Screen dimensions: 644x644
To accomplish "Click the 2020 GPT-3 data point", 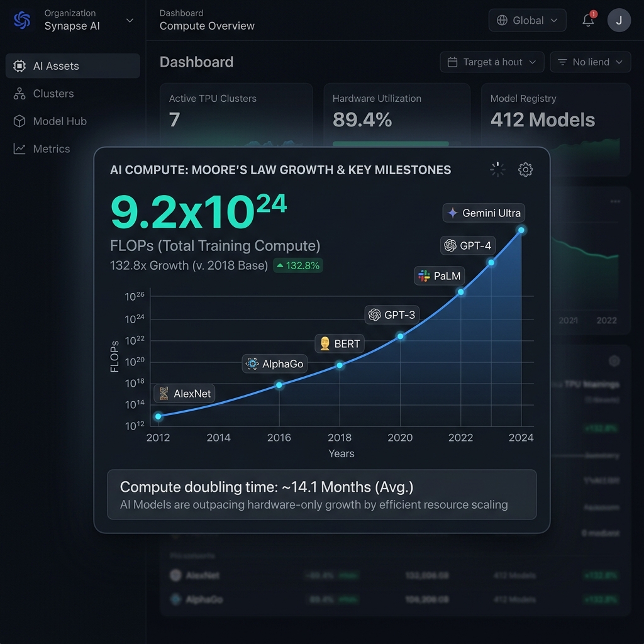I will pyautogui.click(x=401, y=336).
